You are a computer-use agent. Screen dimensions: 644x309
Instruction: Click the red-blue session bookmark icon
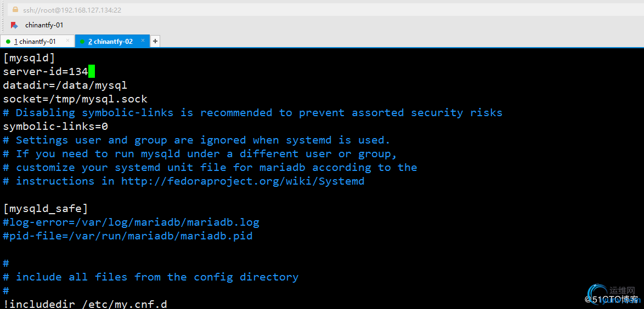coord(14,25)
